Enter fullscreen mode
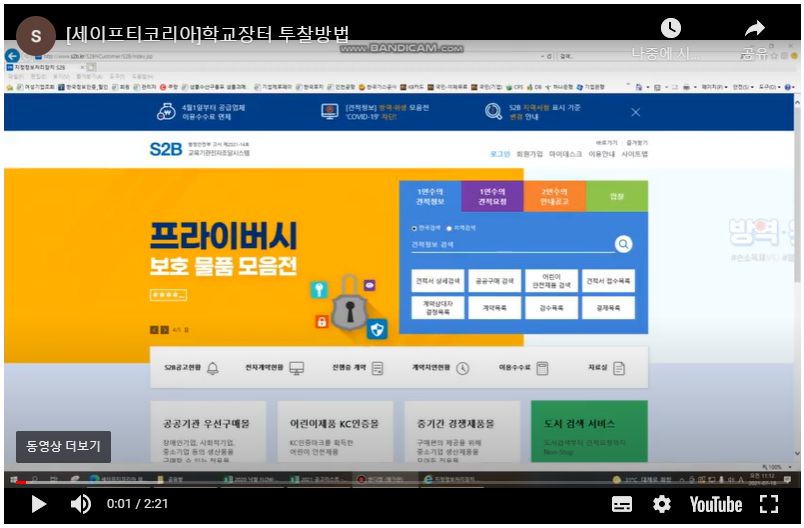This screenshot has width=804, height=528. (769, 504)
